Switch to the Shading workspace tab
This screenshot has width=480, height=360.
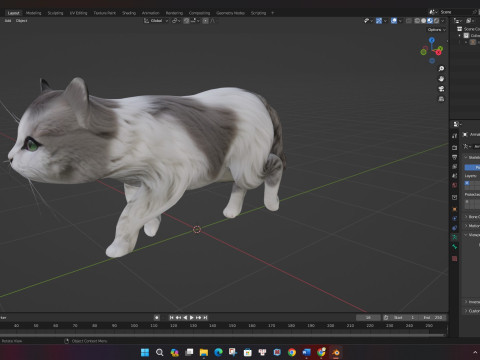(129, 13)
